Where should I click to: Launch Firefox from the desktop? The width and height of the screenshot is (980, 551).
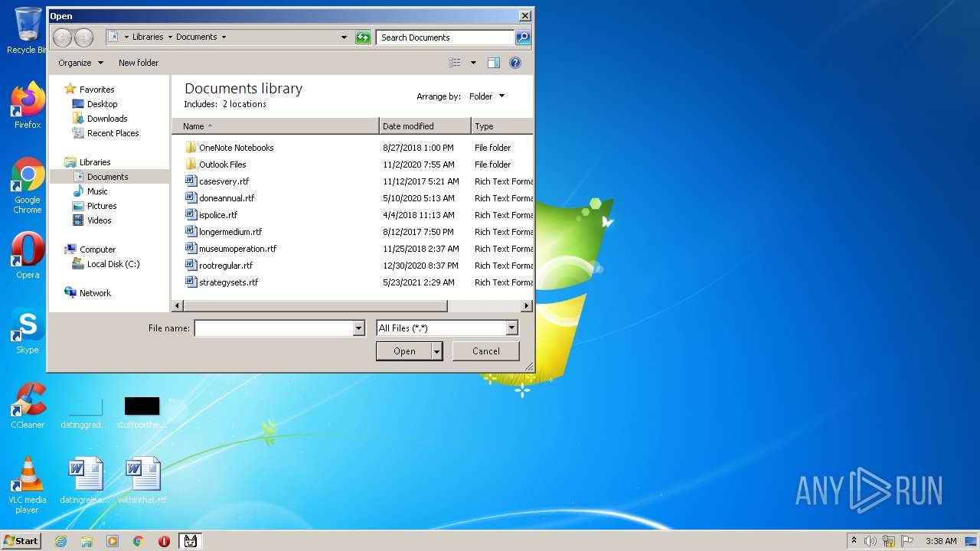[x=28, y=106]
